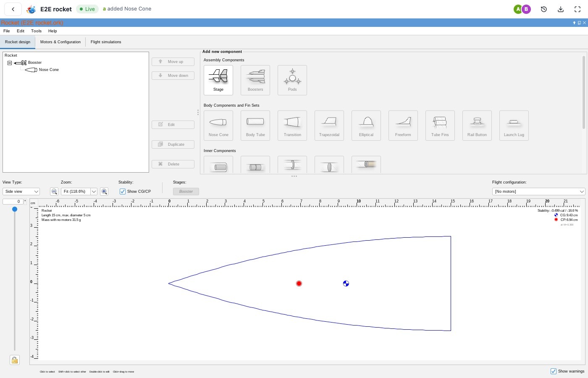Open version history clock icon

(x=544, y=9)
